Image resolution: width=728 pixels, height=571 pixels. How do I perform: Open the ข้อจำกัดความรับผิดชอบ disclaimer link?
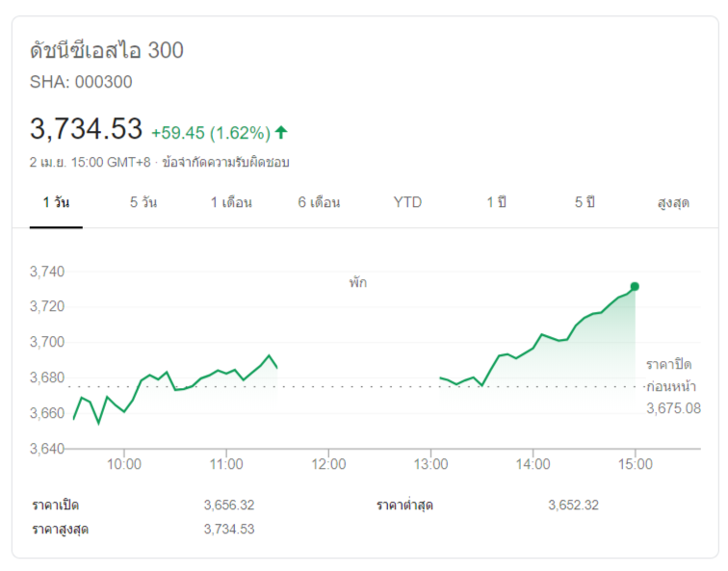point(225,163)
